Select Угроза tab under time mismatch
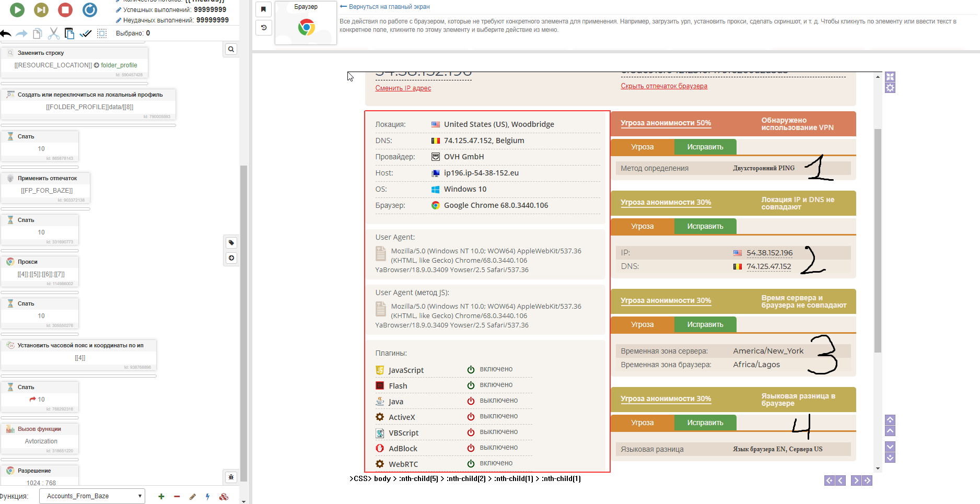980x504 pixels. pos(642,324)
